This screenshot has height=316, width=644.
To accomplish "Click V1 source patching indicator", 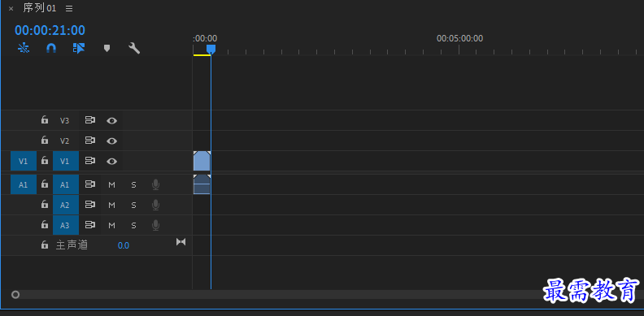I will click(24, 162).
